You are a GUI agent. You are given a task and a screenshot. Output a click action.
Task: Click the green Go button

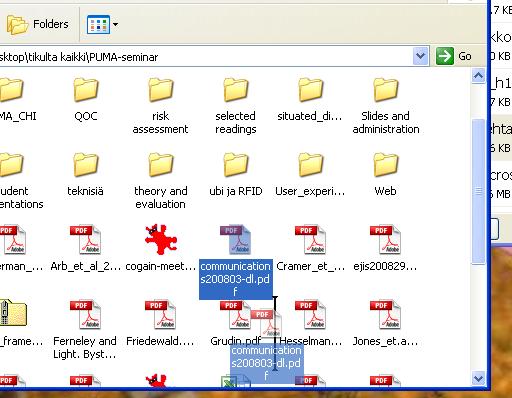(x=454, y=56)
